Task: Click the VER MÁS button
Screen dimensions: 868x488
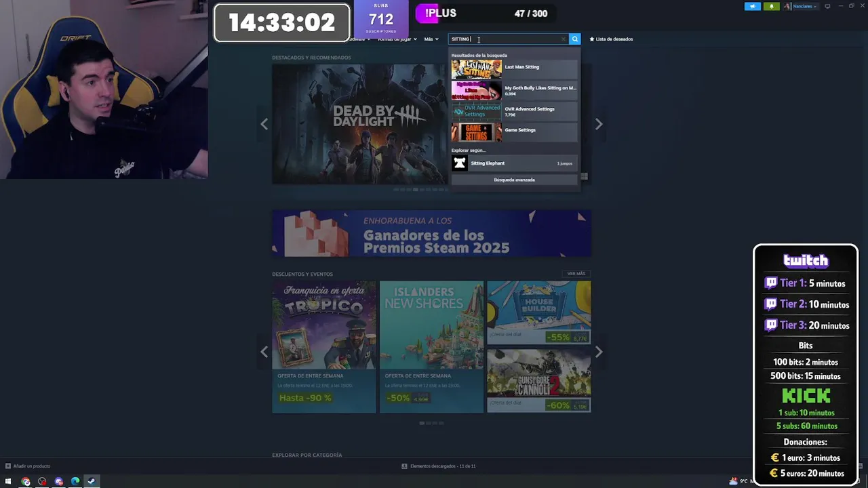Action: [576, 274]
